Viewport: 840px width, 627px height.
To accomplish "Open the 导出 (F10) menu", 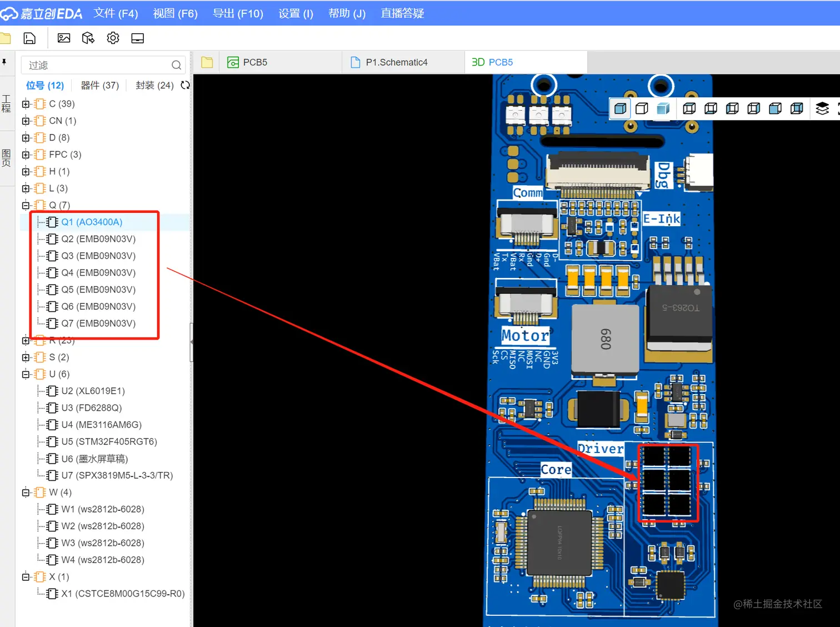I will tap(238, 13).
